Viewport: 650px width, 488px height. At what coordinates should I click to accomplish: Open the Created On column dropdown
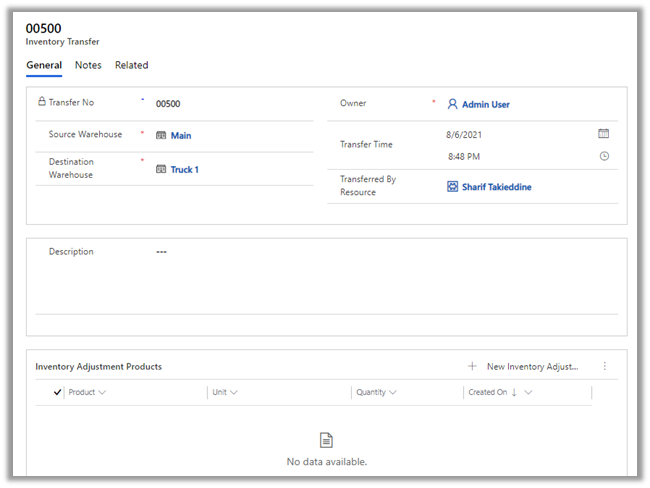[x=528, y=393]
